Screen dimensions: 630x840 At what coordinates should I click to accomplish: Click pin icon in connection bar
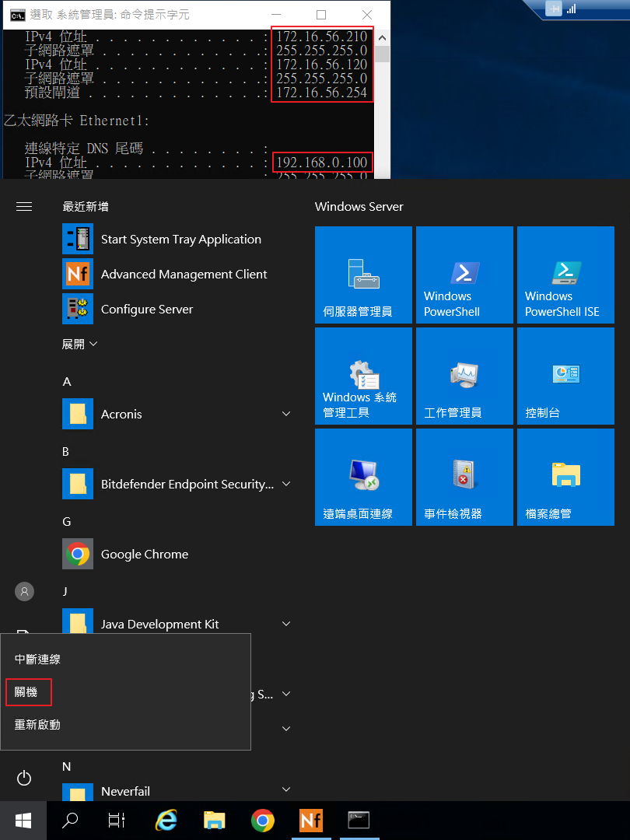coord(554,9)
